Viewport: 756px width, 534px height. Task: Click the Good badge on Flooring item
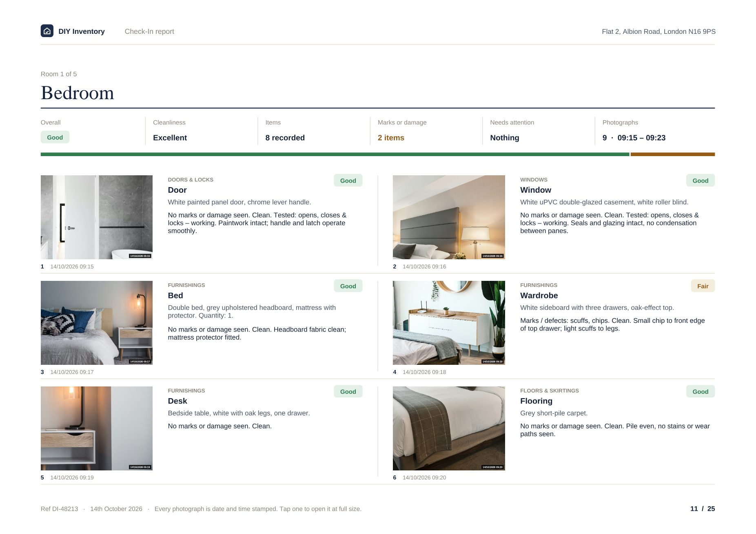pos(700,392)
